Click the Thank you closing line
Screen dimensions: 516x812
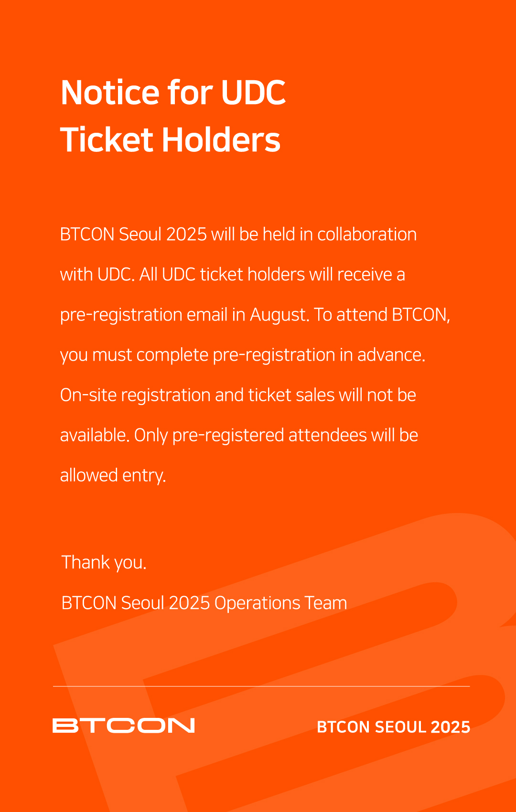click(104, 563)
